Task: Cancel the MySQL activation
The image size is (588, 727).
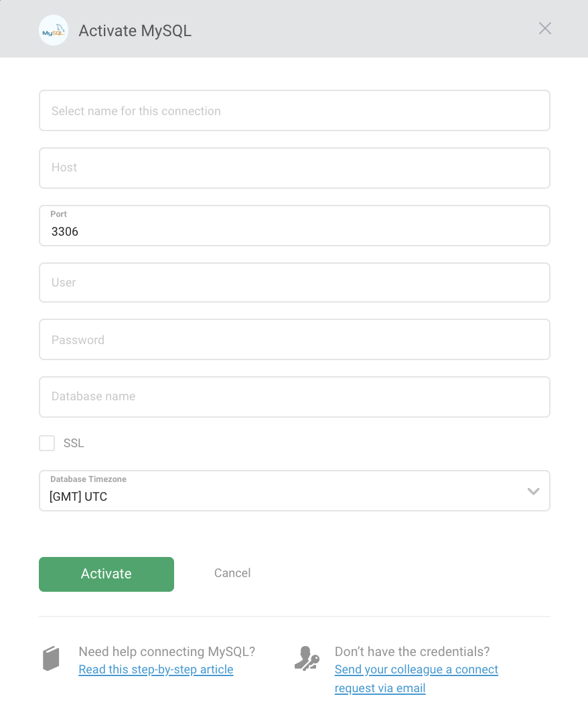Action: [x=232, y=573]
